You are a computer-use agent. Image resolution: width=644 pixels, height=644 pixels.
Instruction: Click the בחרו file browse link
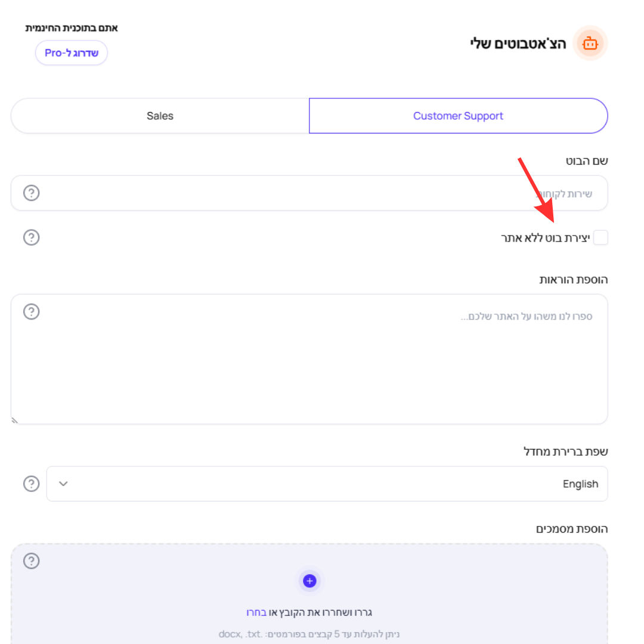[256, 612]
